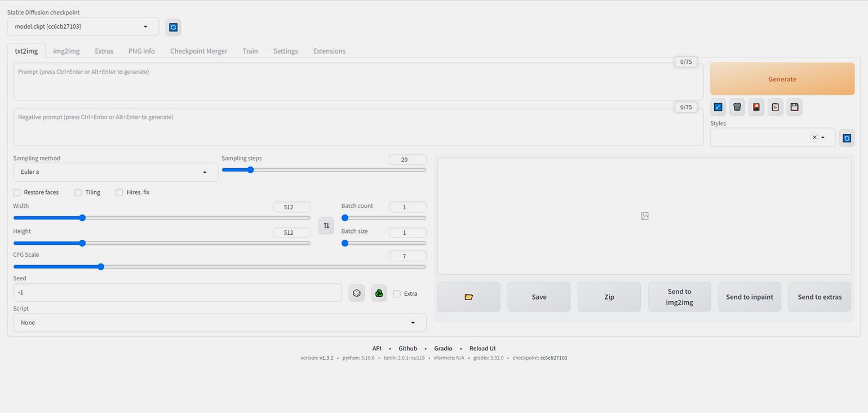
Task: Open the output folder icon button
Action: pyautogui.click(x=468, y=297)
